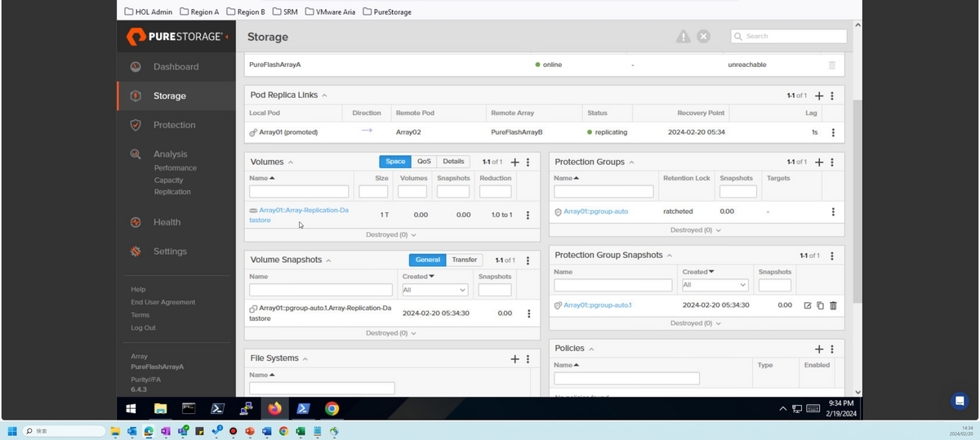Collapse the Protection Groups panel chevron
The image size is (980, 440).
tap(631, 162)
